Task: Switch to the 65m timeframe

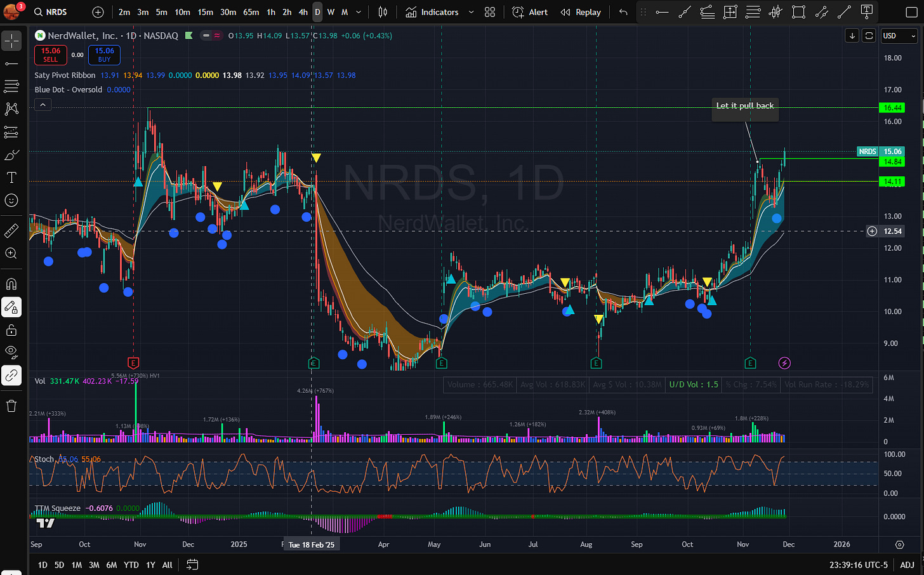Action: pos(251,12)
